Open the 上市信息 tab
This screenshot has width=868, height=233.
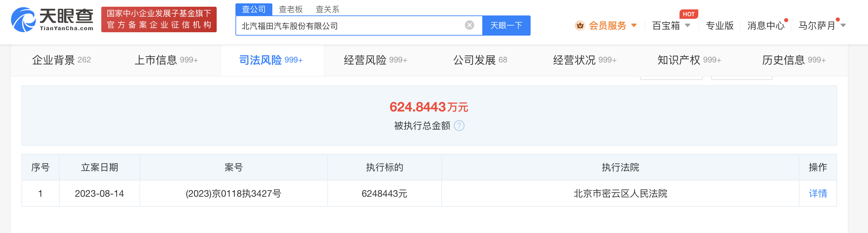click(166, 60)
